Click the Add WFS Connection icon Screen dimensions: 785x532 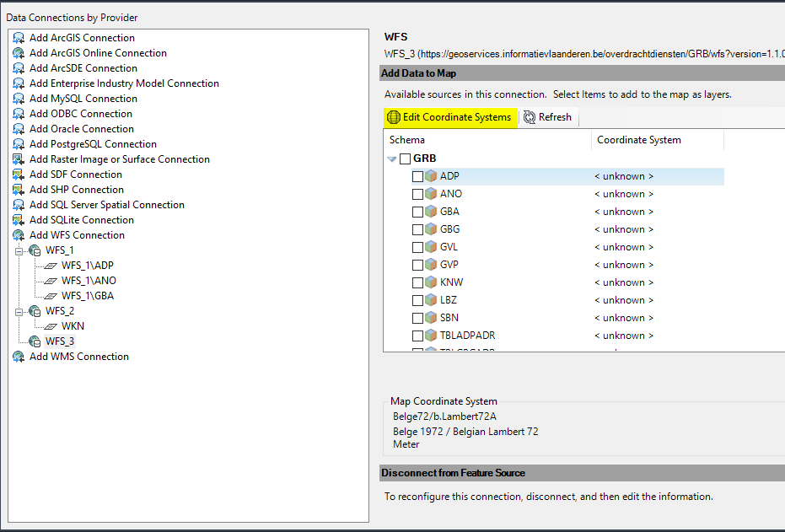[19, 234]
